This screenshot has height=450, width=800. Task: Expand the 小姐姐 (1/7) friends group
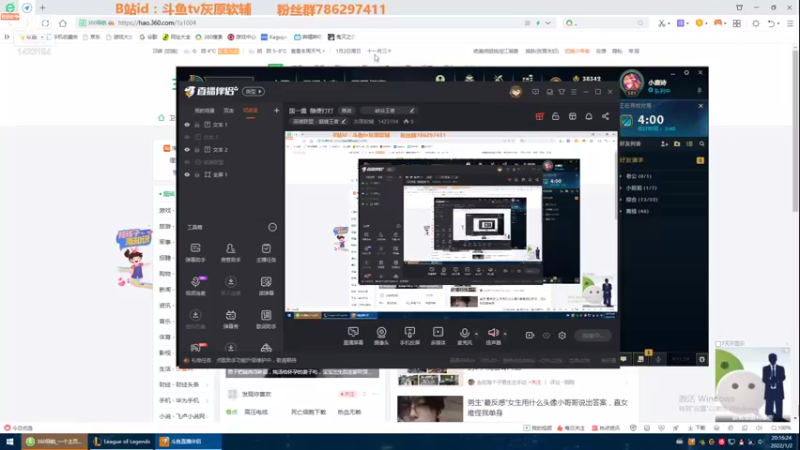click(640, 188)
